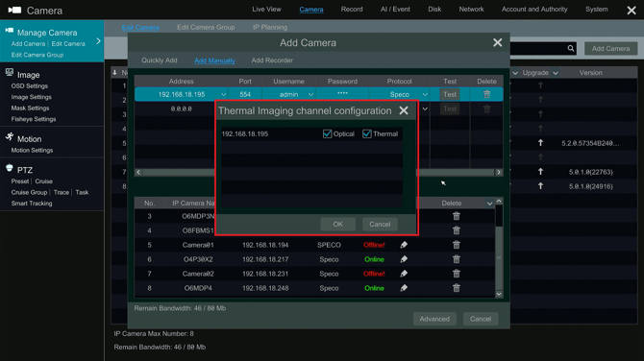The width and height of the screenshot is (644, 361).
Task: Expand the Upgrade column dropdown
Action: (556, 73)
